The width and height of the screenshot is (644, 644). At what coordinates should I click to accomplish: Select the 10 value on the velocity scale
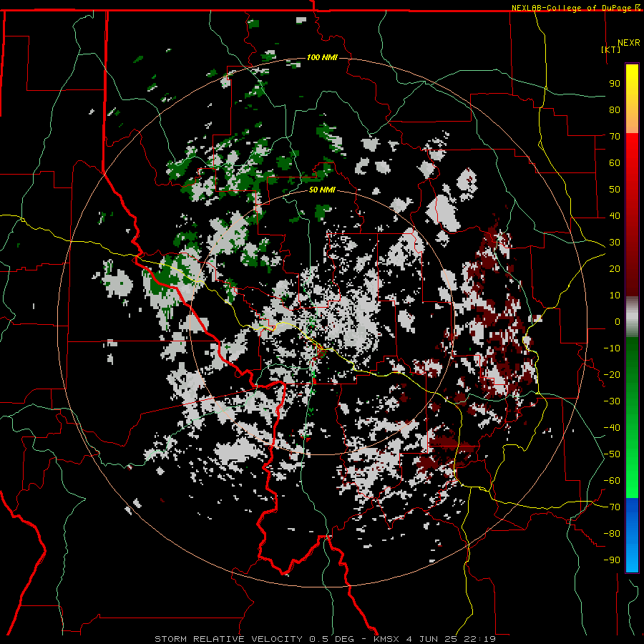coord(615,296)
